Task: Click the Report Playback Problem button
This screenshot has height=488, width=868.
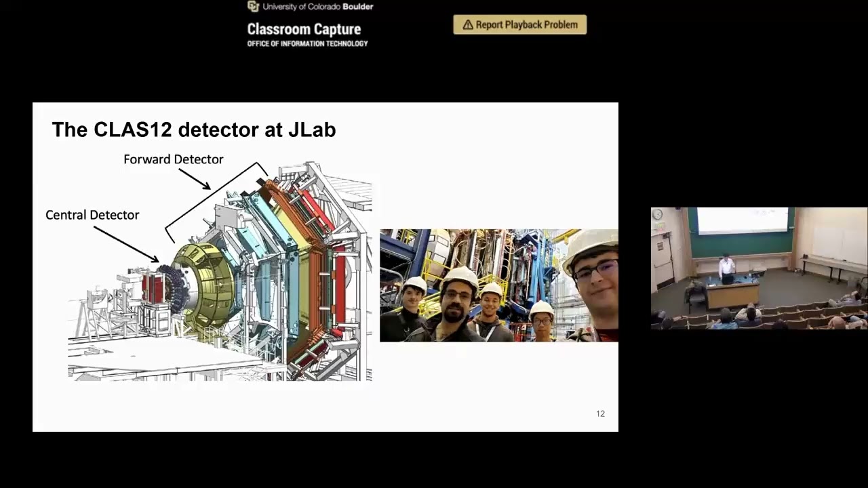Action: [519, 24]
